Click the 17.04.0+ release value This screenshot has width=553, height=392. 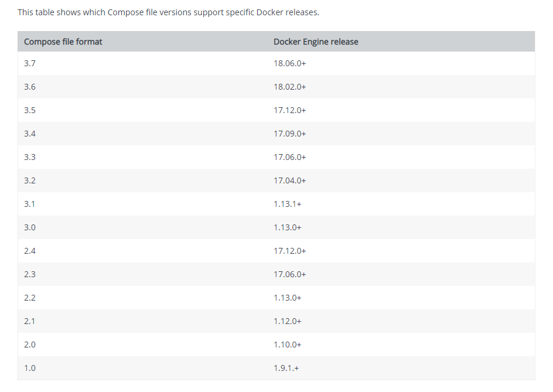[x=289, y=180]
